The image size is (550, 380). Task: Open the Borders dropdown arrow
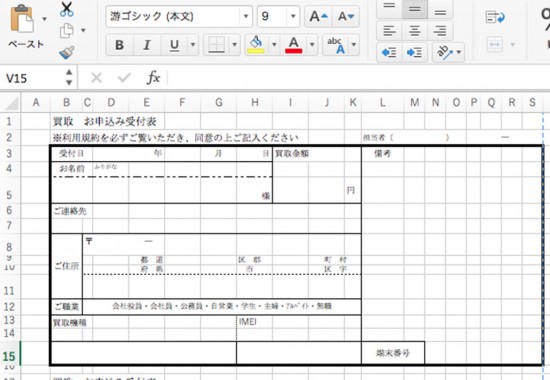click(234, 45)
